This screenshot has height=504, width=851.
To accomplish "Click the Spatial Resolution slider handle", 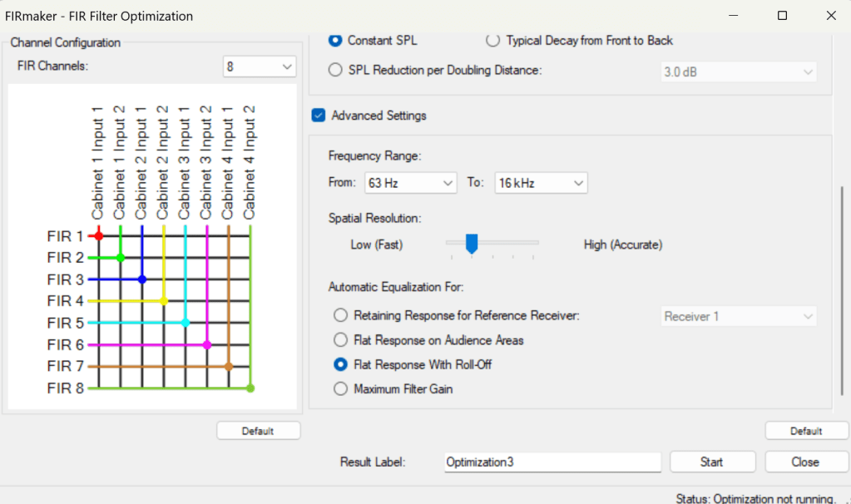I will (472, 243).
